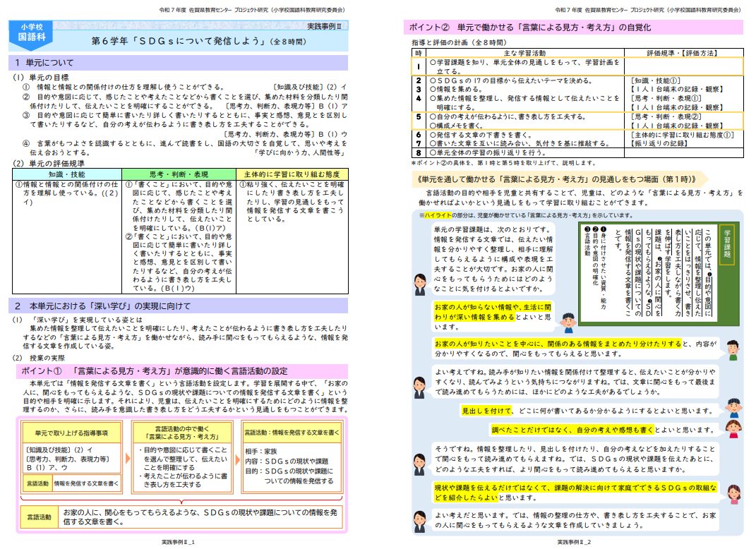Viewport: 756px width, 549px height.
Task: Click the girl avatar beside 調べたことだけではなく bubble
Action: tap(732, 429)
